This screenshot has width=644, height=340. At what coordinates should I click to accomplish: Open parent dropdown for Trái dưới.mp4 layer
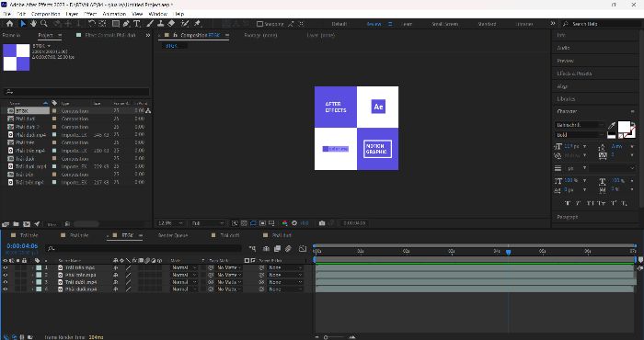[x=285, y=282]
